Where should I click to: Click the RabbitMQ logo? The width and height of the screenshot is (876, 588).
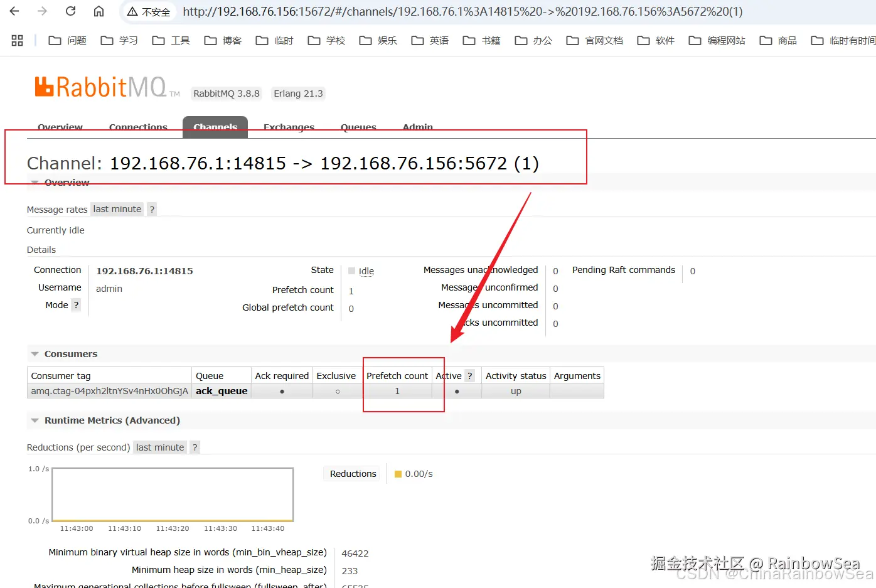coord(107,87)
